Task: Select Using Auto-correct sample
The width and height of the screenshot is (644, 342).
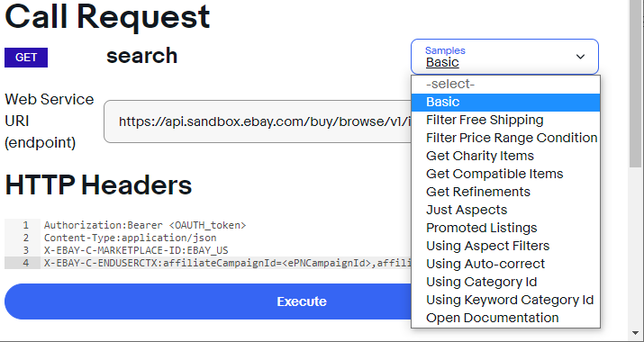Action: (x=505, y=264)
